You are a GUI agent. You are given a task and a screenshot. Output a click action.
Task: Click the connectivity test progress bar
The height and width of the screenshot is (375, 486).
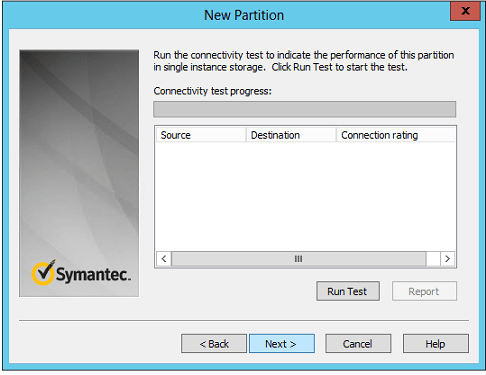304,109
